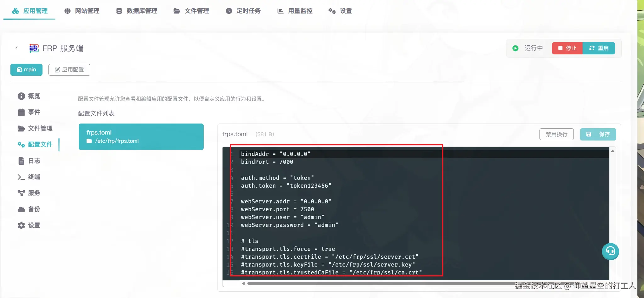
Task: Click the 文件管理 folder icon in top bar
Action: coord(177,11)
